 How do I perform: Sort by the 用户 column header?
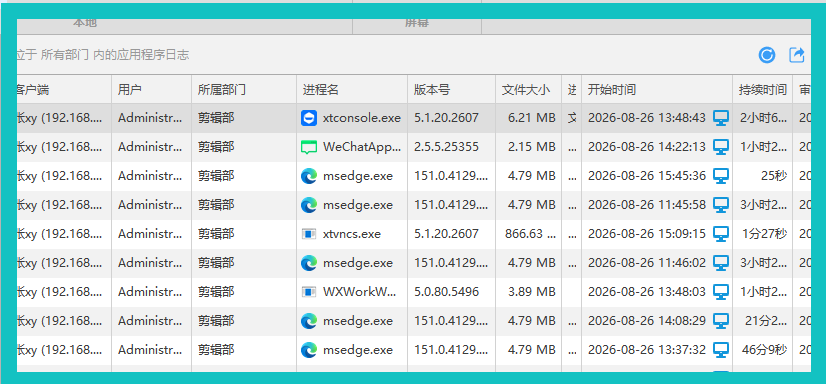tap(151, 90)
